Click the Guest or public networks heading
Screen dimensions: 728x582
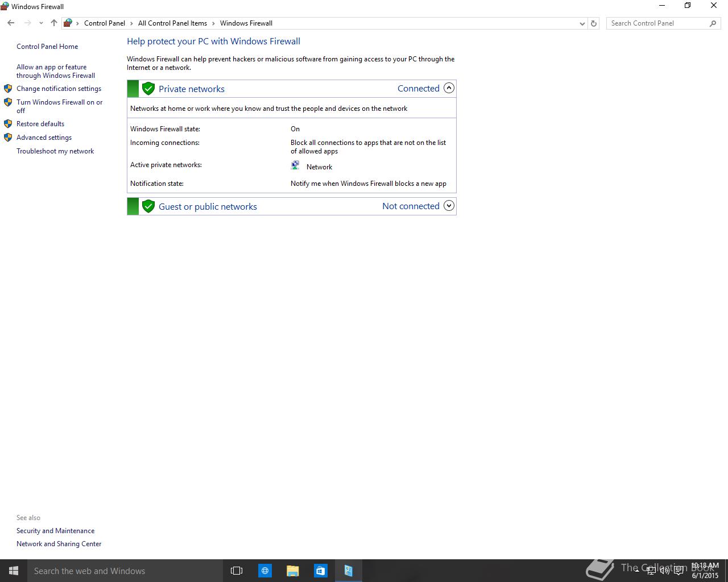[208, 207]
